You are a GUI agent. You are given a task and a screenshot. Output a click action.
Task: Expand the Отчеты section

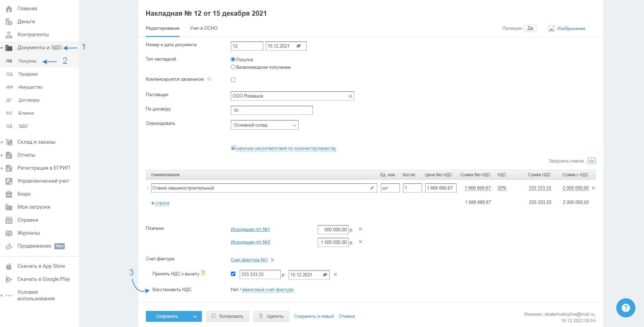2,155
